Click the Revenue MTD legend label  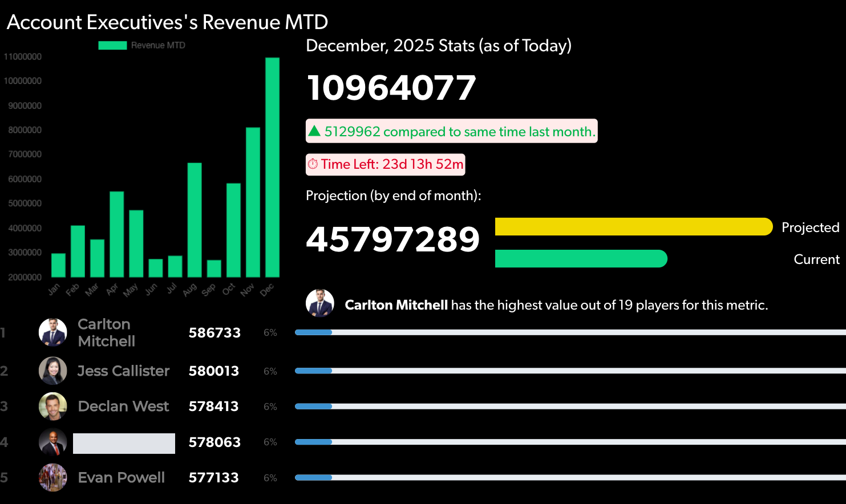tap(158, 46)
